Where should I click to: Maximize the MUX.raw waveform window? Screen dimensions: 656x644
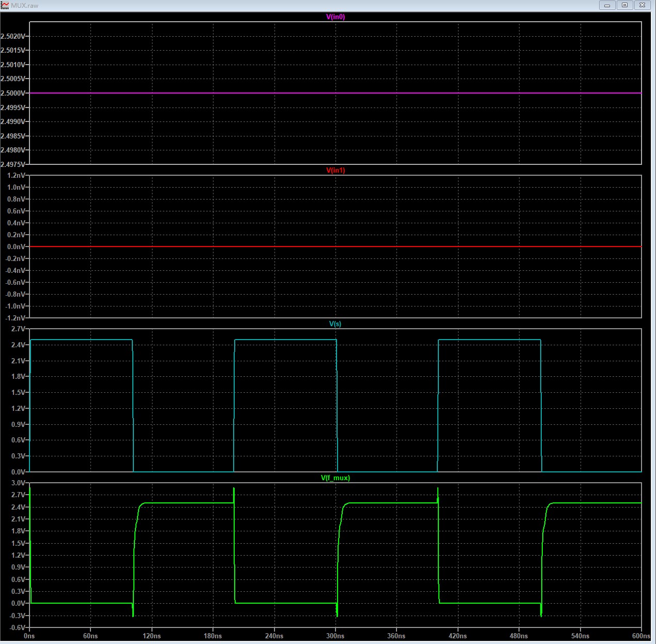click(624, 5)
